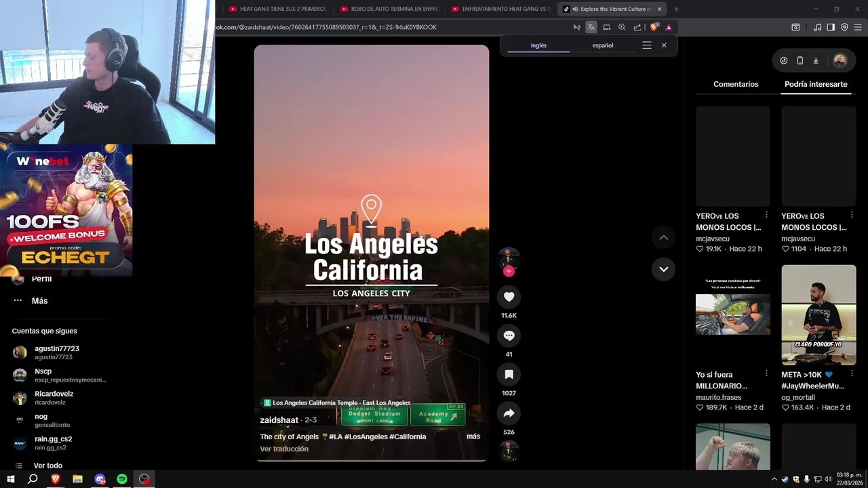Open the profile avatar in top-right pill
Image resolution: width=868 pixels, height=488 pixels.
(x=840, y=60)
